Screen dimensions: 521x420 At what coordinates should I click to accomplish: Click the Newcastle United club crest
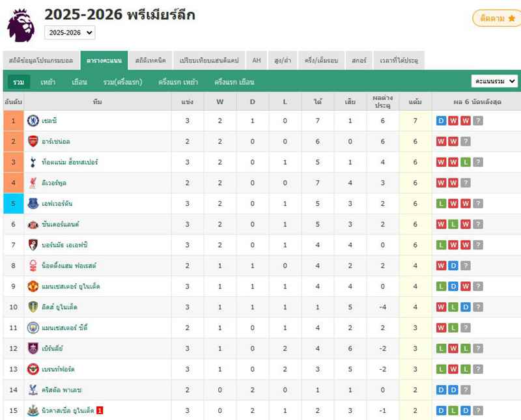coord(33,410)
